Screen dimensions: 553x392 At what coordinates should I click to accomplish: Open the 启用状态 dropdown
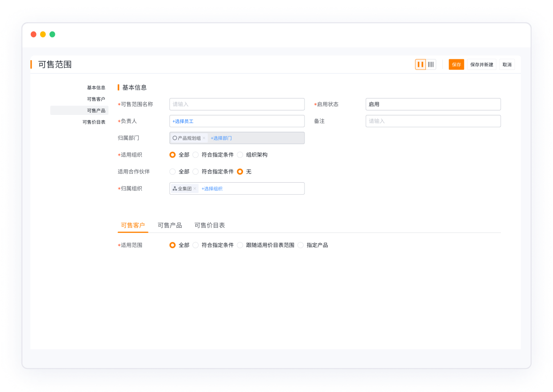[433, 104]
